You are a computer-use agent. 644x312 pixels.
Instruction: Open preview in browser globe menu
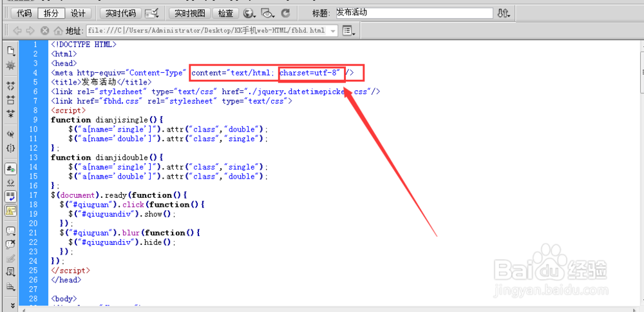pyautogui.click(x=249, y=14)
